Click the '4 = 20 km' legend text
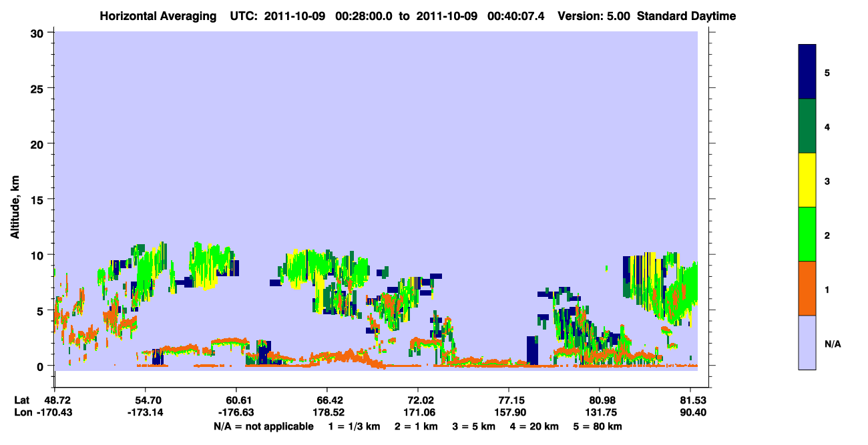Screen dimensions: 868x445 [535, 426]
